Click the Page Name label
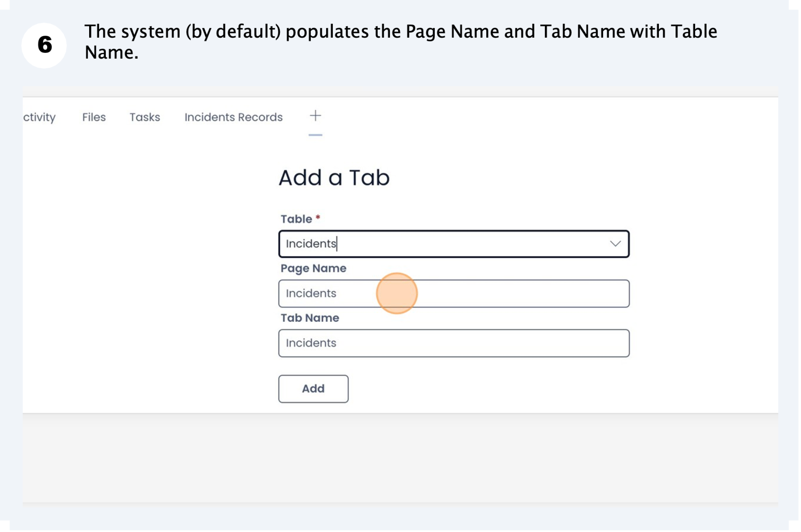The width and height of the screenshot is (801, 532). pyautogui.click(x=314, y=269)
